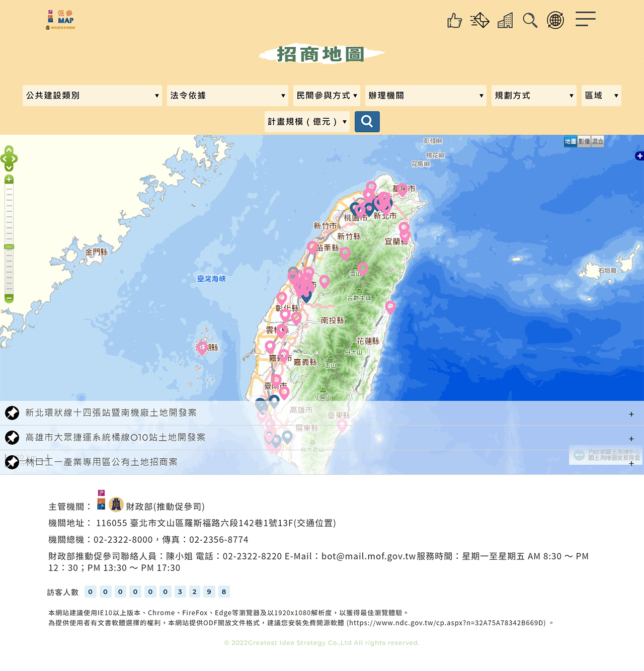
Task: Open the 區域 dropdown
Action: pos(601,96)
